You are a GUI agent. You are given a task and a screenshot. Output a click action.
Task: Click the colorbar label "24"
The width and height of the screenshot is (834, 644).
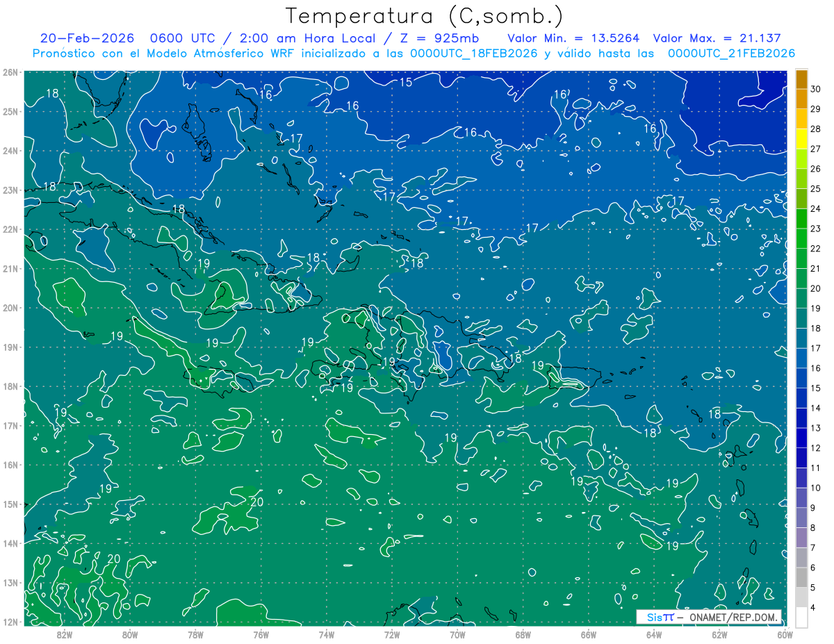tap(816, 208)
